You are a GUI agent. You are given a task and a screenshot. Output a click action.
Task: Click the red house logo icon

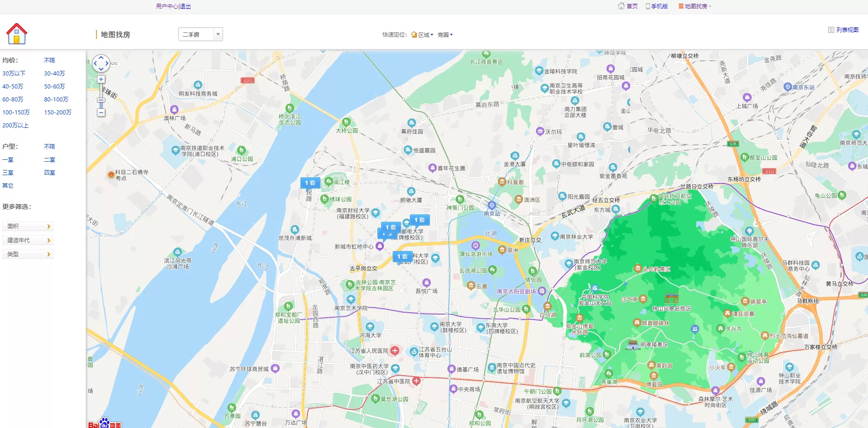click(17, 34)
